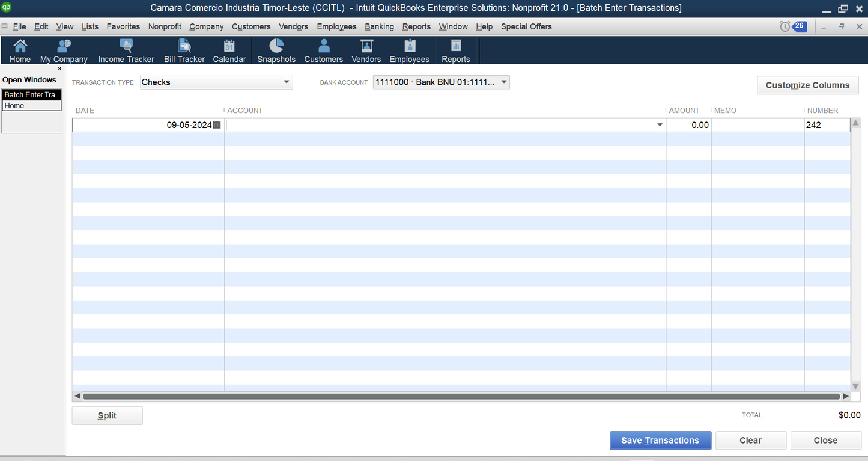Expand the Account field dropdown arrow
The width and height of the screenshot is (868, 461).
tap(660, 125)
